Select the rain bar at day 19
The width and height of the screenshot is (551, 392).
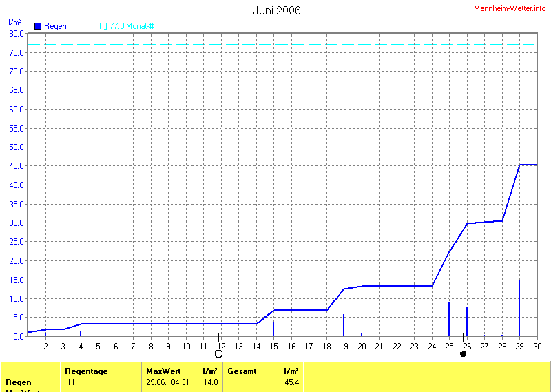pos(344,325)
